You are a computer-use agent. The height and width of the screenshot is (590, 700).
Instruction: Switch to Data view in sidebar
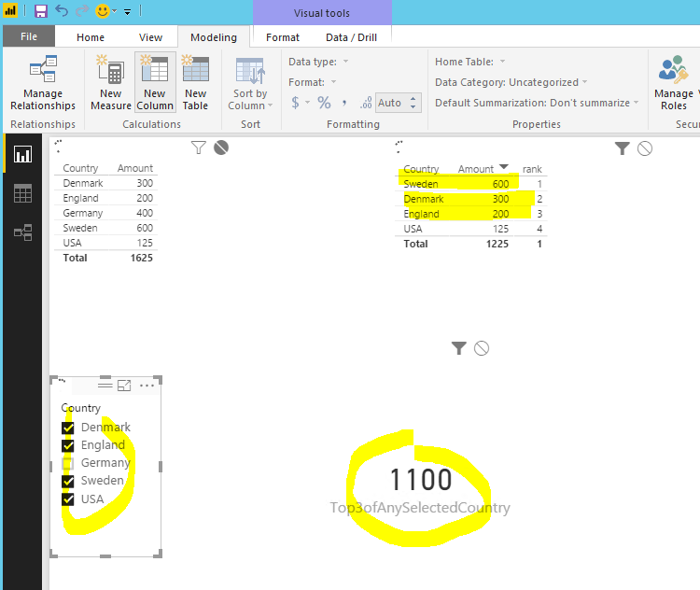click(x=22, y=193)
